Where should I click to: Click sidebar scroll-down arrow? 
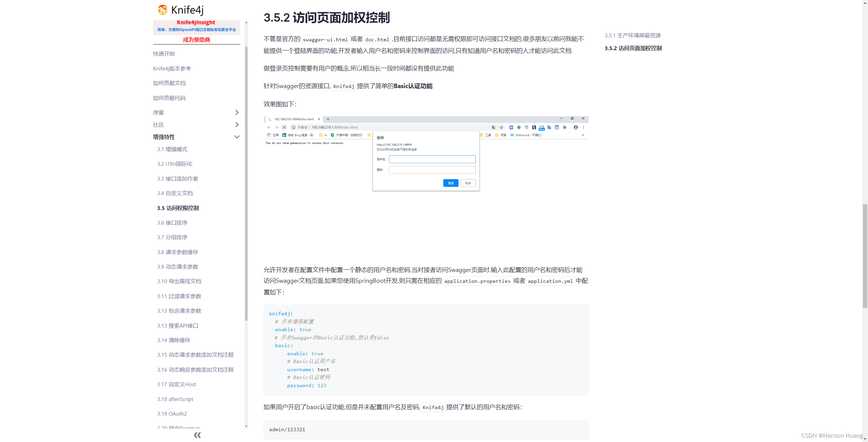246,426
